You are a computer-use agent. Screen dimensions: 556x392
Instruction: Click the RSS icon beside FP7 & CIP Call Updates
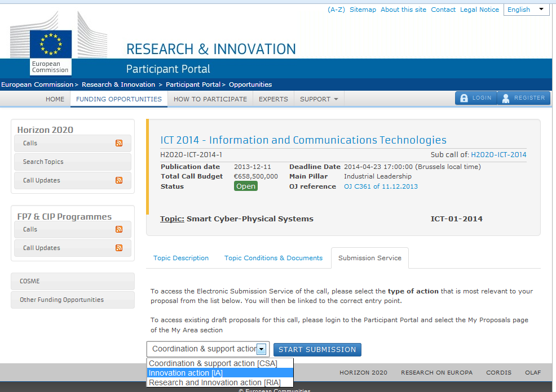[x=119, y=248]
